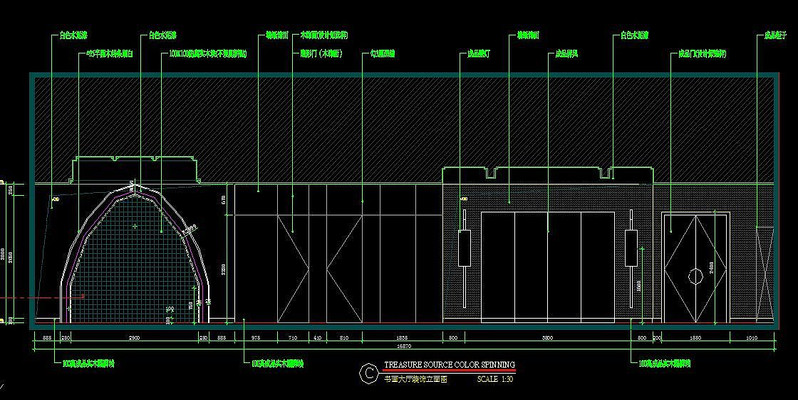Click the left vertical door handle

[463, 248]
